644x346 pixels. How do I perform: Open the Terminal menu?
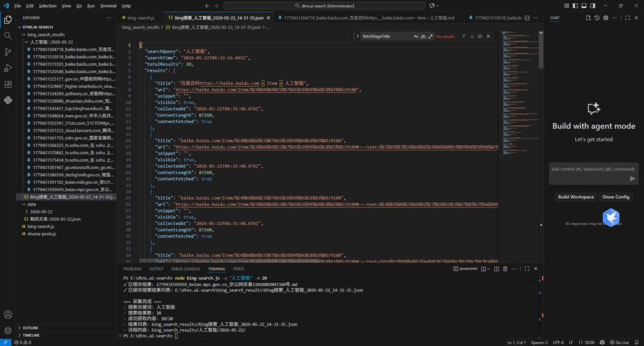(108, 6)
